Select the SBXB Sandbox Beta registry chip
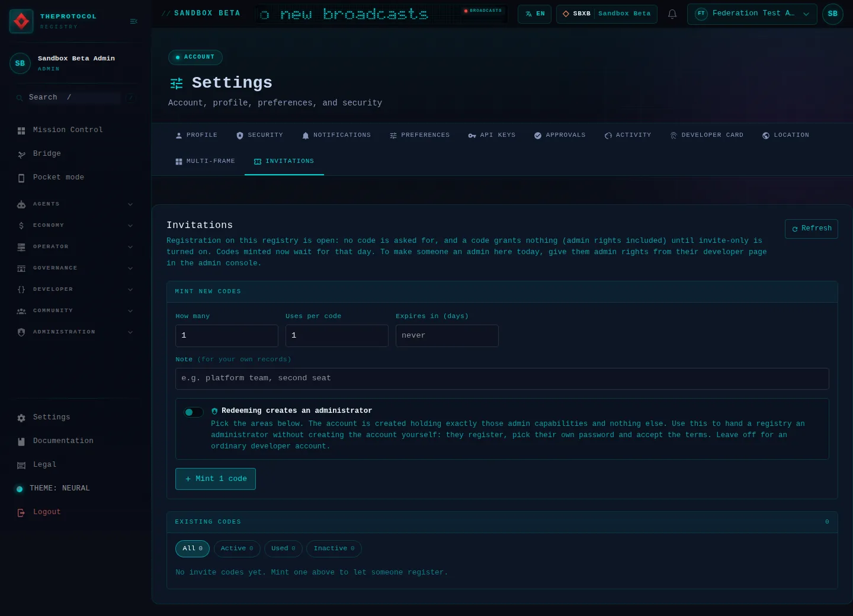 pyautogui.click(x=607, y=14)
